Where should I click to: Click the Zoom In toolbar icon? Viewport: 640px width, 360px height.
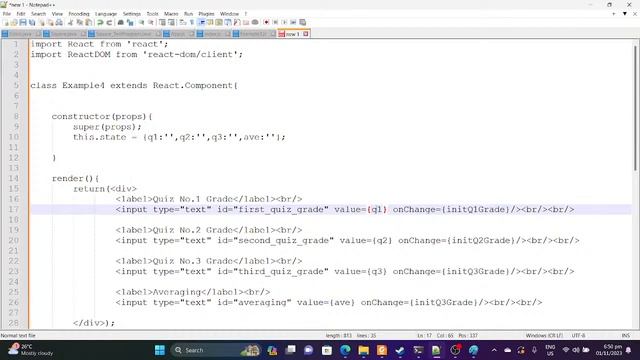click(x=141, y=22)
